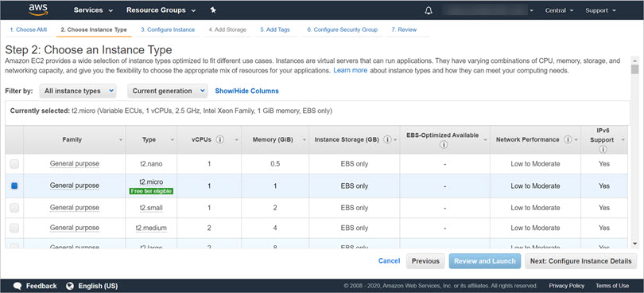Image resolution: width=644 pixels, height=293 pixels.
Task: Click the Currently selected t2.micro summary
Action: click(x=171, y=111)
